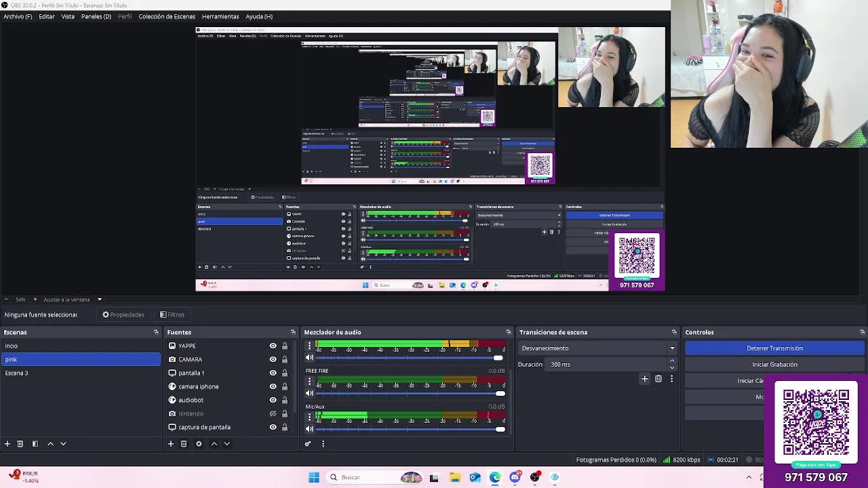Hide the captura de pantalla source
The image size is (868, 488).
click(273, 427)
